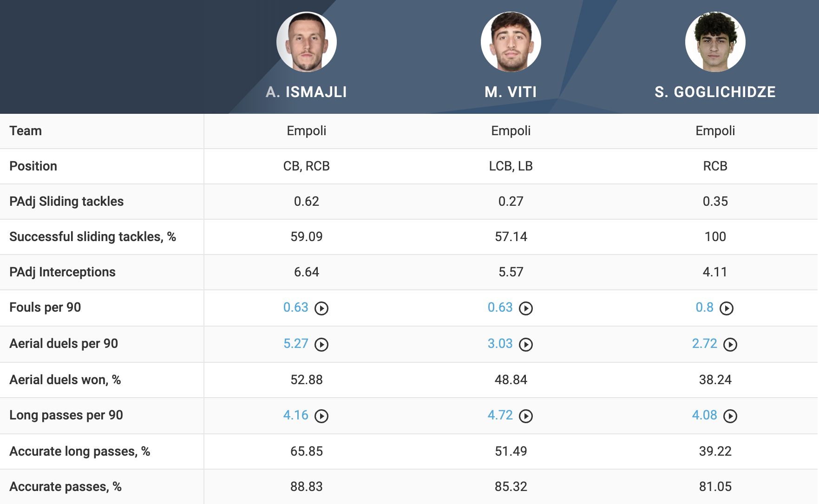
Task: Play Goglichidze's long passes video clips
Action: [730, 416]
